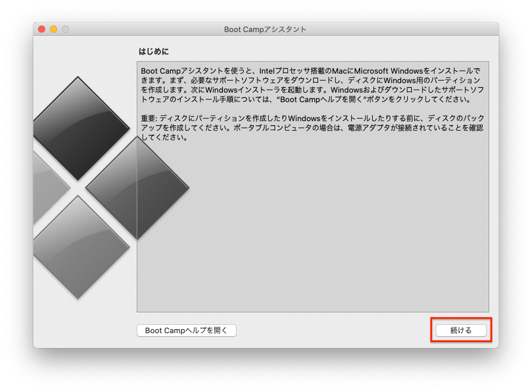Click the 重要 warning paragraph text

(x=312, y=128)
